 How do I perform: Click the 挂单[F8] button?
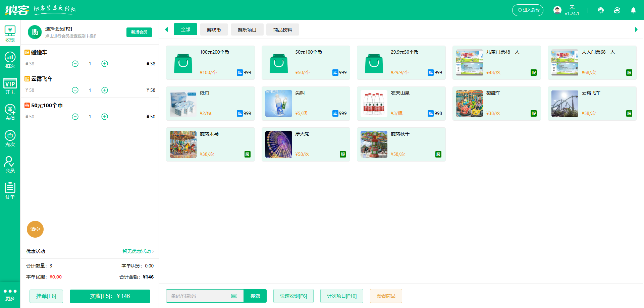pos(46,296)
